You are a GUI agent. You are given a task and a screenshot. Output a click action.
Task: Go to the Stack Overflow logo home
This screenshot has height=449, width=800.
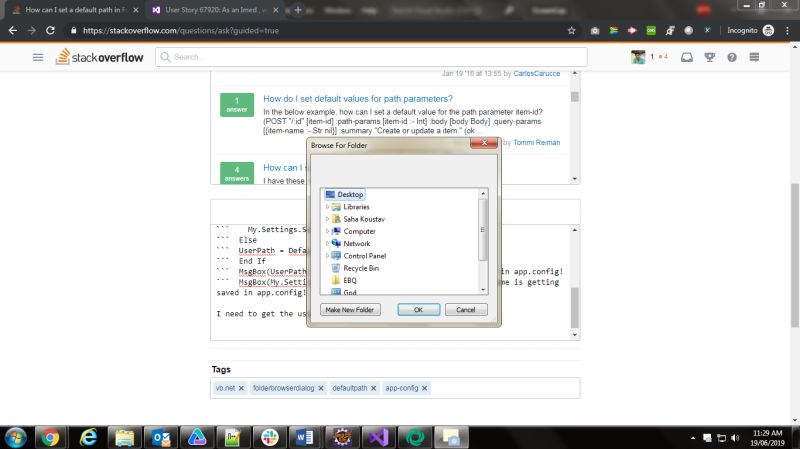tap(99, 57)
